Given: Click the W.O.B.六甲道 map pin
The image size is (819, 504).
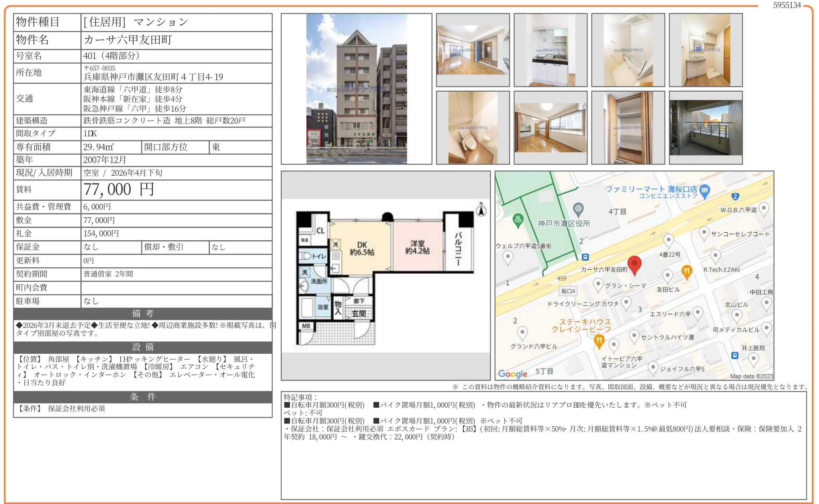Looking at the screenshot, I should point(764,208).
